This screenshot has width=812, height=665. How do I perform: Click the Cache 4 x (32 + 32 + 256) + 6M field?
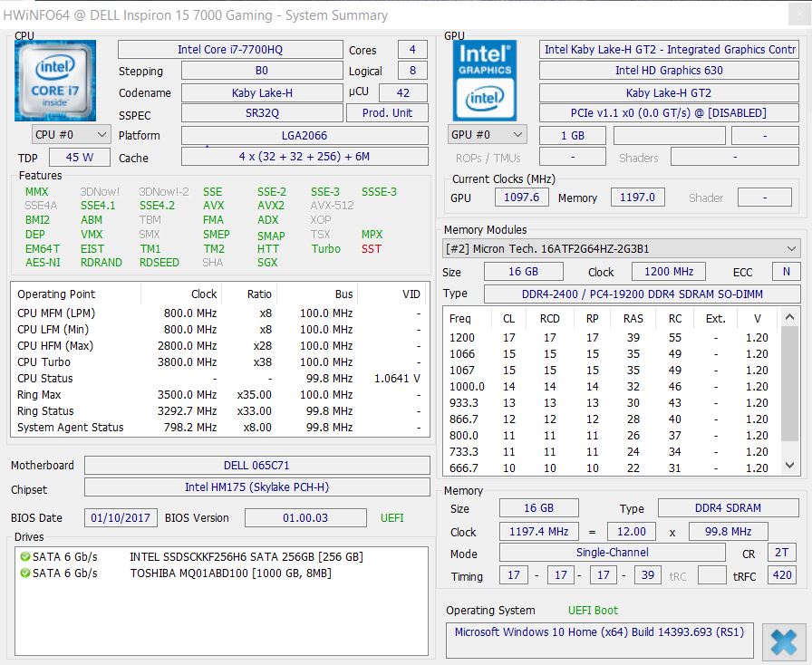pos(304,157)
